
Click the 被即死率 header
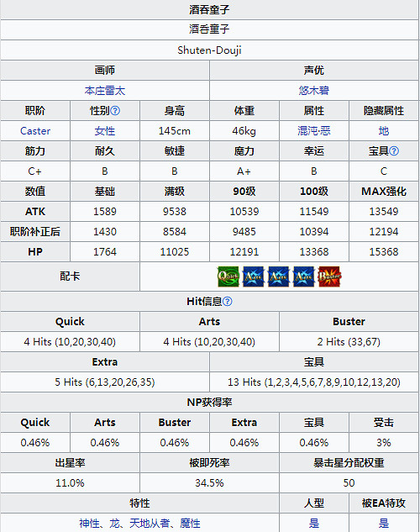point(209,463)
